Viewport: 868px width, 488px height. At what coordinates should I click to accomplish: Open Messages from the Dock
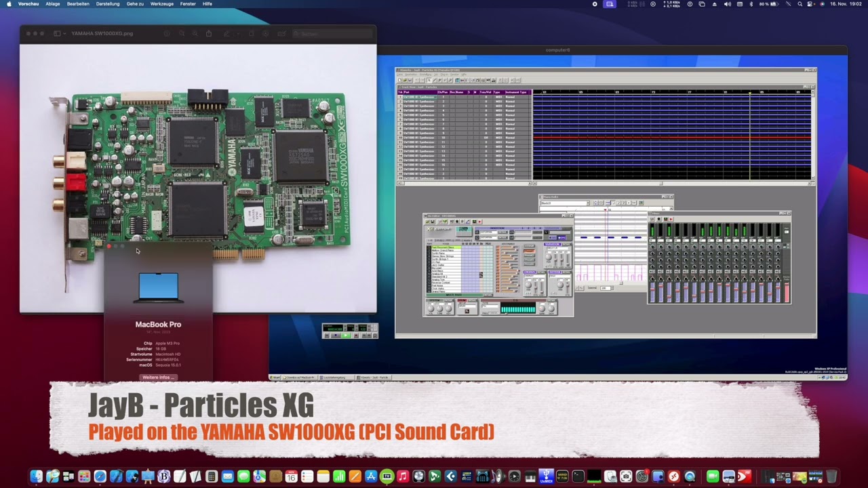coord(243,476)
